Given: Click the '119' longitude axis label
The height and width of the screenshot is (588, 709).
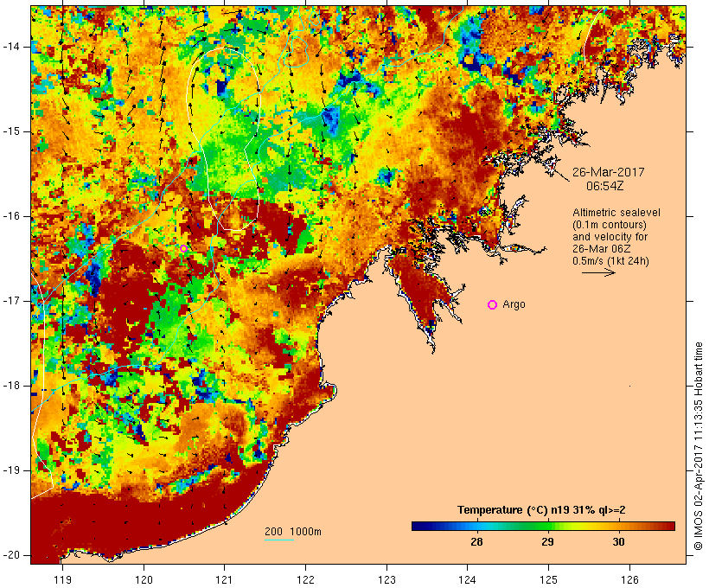Looking at the screenshot, I should [62, 579].
